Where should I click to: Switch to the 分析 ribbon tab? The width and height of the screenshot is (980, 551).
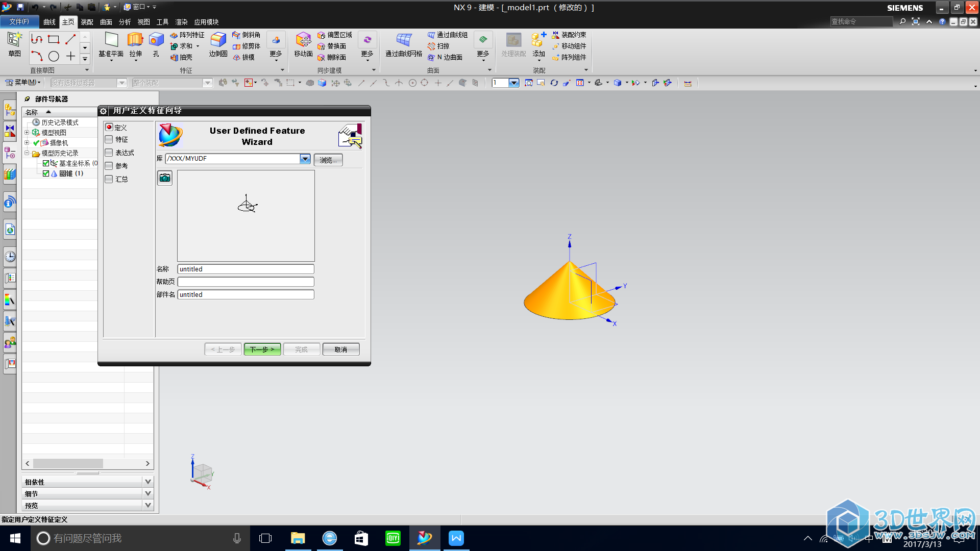tap(125, 22)
